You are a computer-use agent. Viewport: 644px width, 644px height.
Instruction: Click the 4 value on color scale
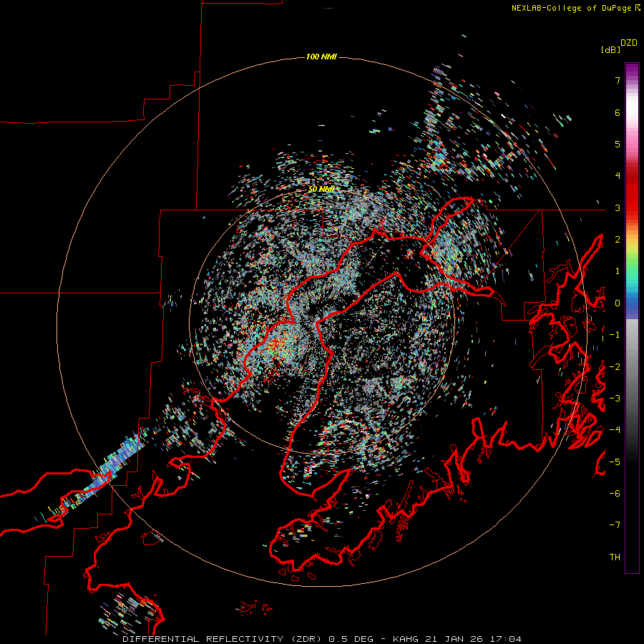click(618, 176)
